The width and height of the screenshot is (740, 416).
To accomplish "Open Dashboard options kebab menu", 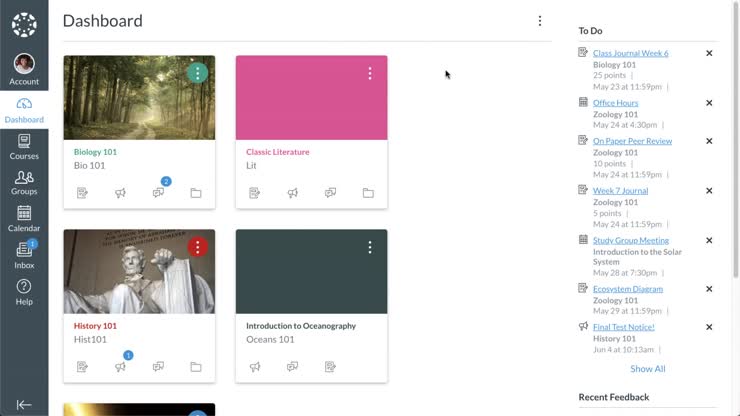I will (540, 21).
